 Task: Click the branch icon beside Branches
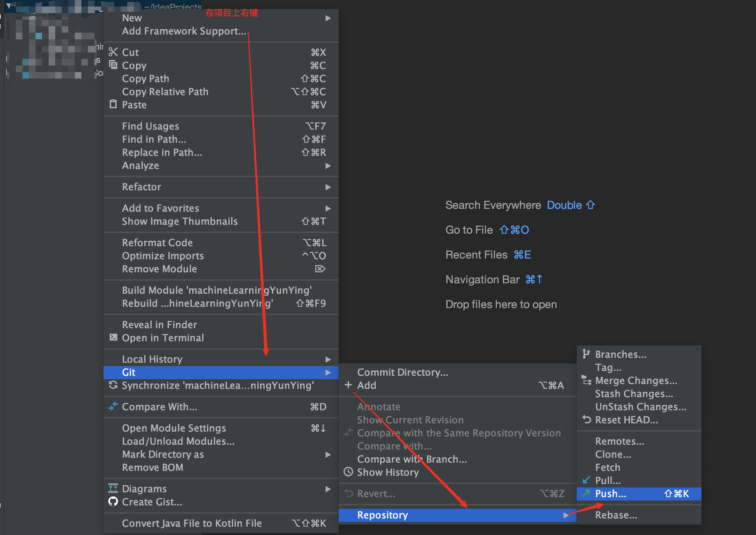tap(586, 354)
